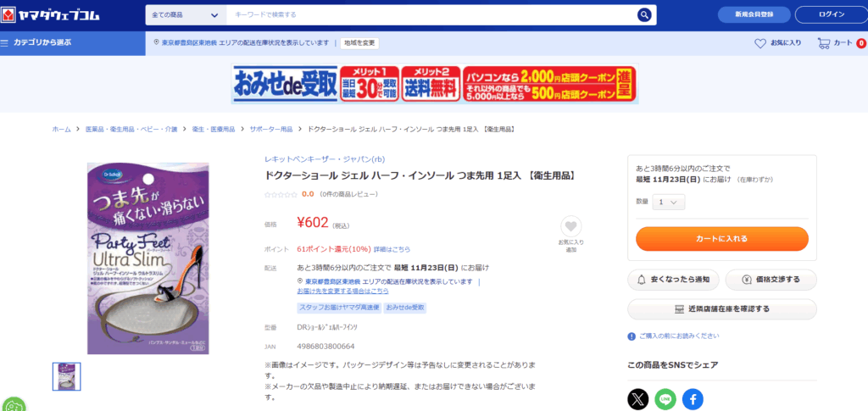Share the product on LINE

coord(665,399)
